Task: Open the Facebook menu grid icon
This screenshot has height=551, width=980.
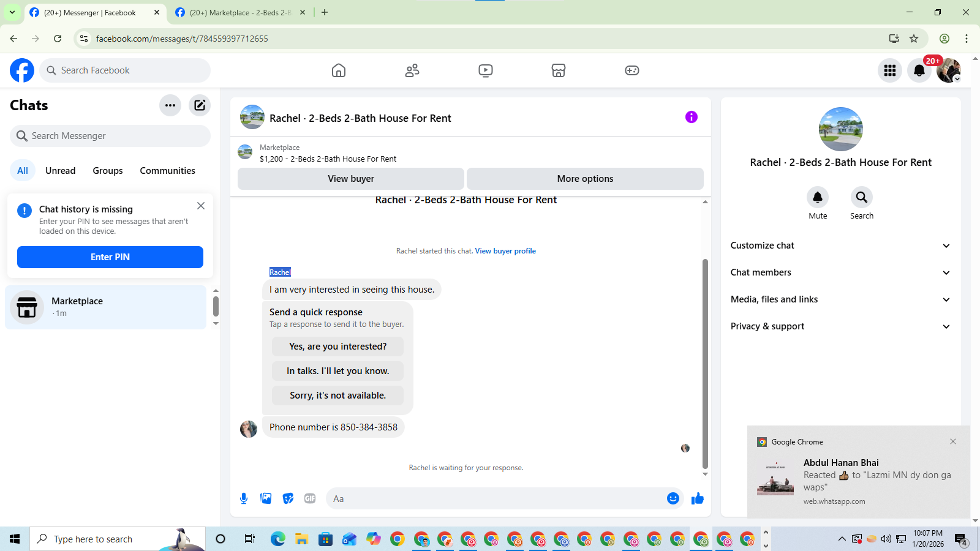Action: [890, 70]
